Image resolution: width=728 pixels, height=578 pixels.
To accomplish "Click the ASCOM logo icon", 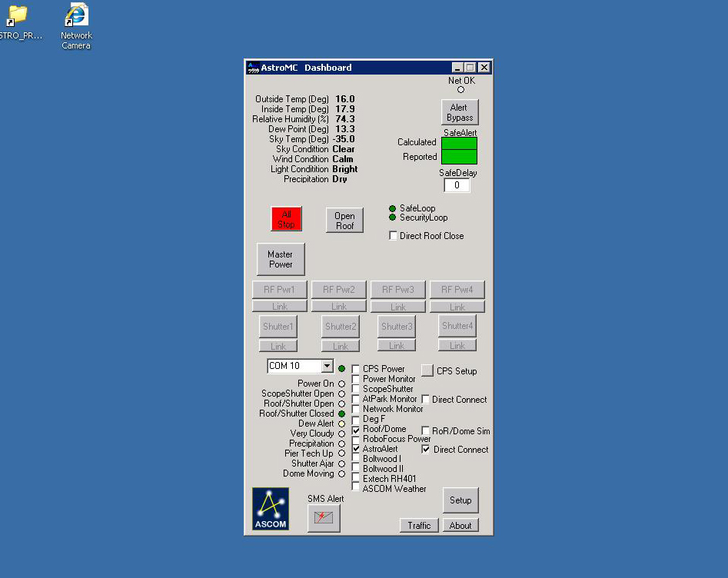I will (271, 509).
